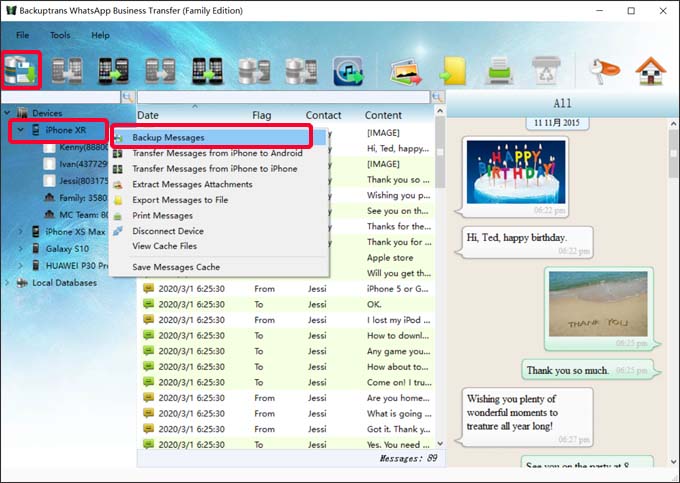Click the black phone-to-phone transfer toolbar icon
The height and width of the screenshot is (483, 680).
click(113, 71)
